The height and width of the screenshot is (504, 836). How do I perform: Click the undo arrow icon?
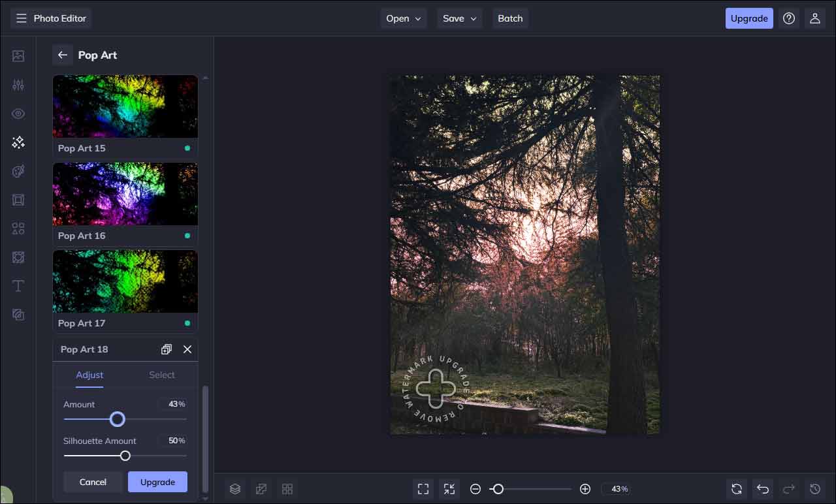(762, 489)
